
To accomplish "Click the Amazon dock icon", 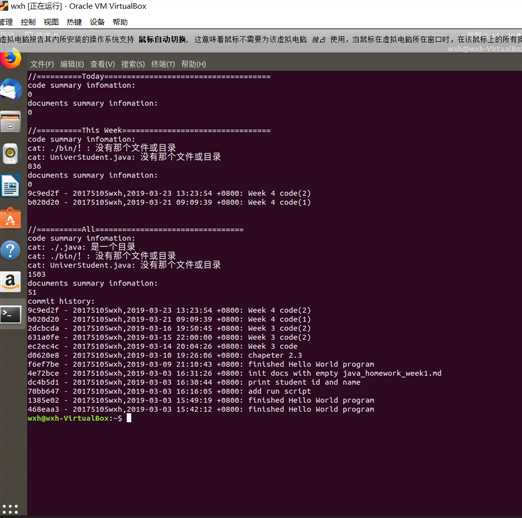I will (10, 282).
